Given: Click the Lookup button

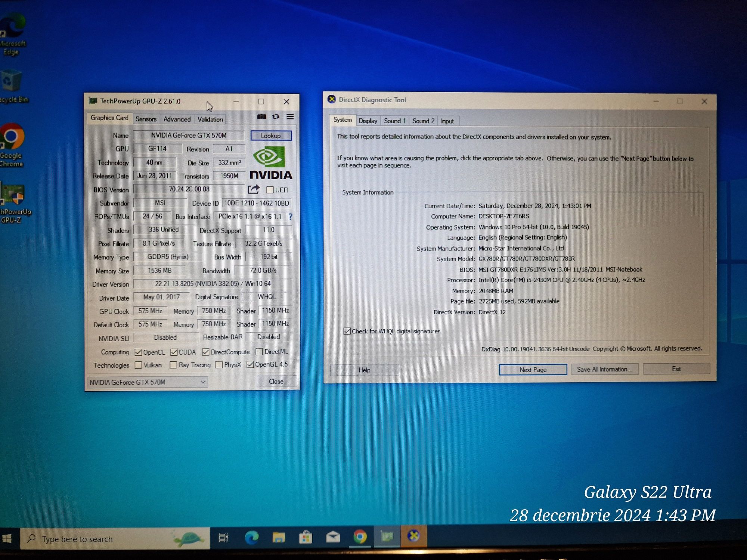Looking at the screenshot, I should (x=271, y=136).
